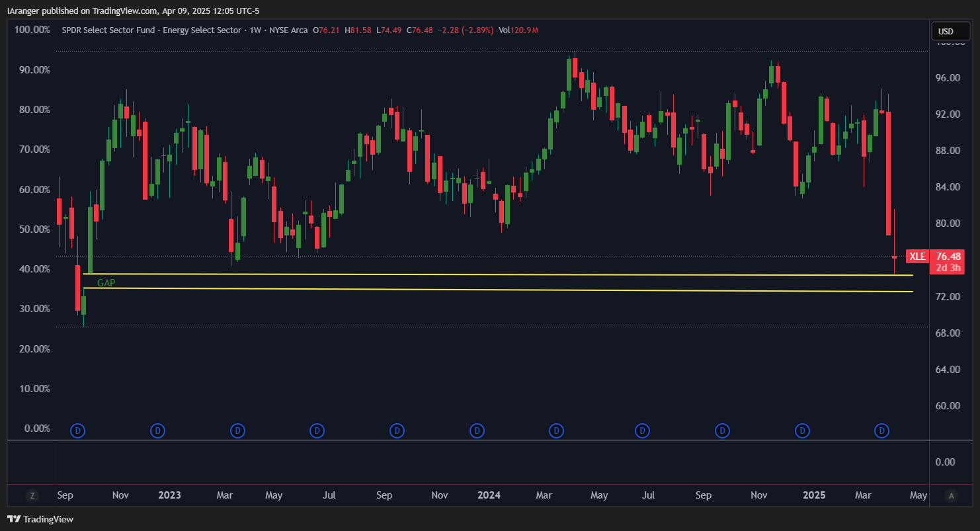Select the green GAP text annotation
Image resolution: width=980 pixels, height=531 pixels.
pyautogui.click(x=106, y=282)
